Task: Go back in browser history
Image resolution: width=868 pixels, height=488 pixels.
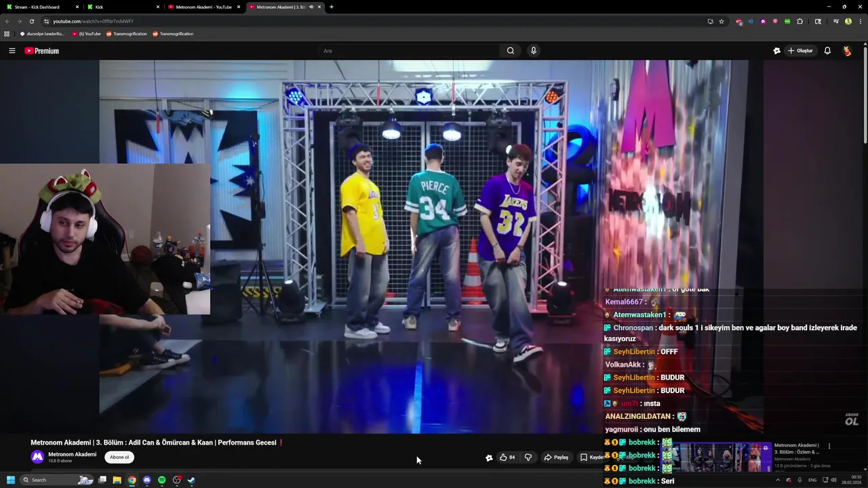Action: [7, 21]
